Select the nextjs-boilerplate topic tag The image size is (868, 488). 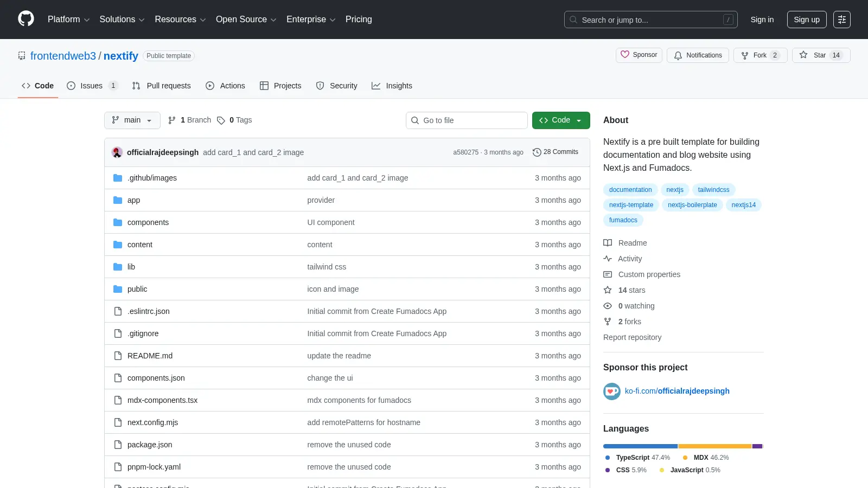692,205
